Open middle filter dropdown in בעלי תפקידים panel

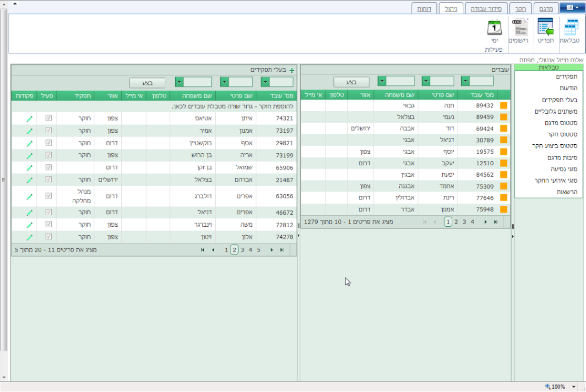(x=224, y=82)
